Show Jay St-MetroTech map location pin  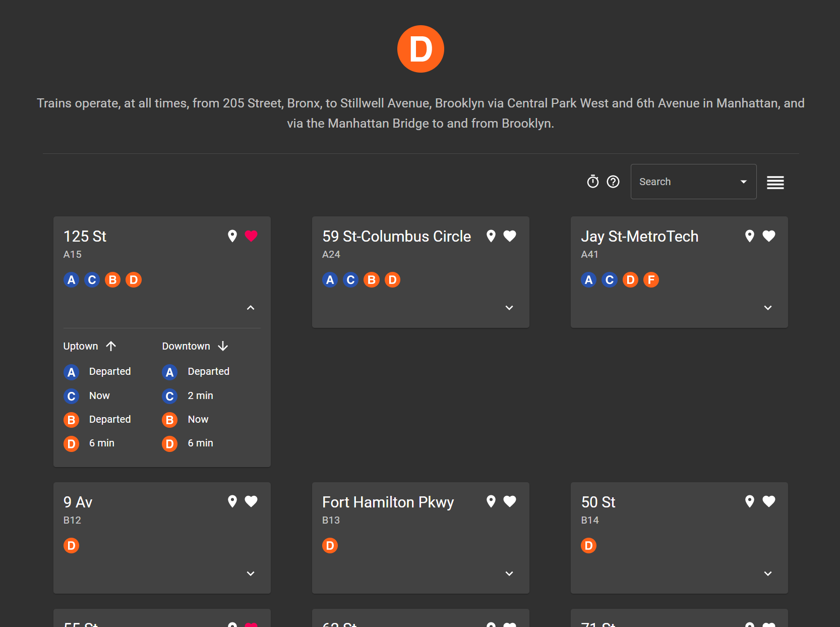[750, 236]
